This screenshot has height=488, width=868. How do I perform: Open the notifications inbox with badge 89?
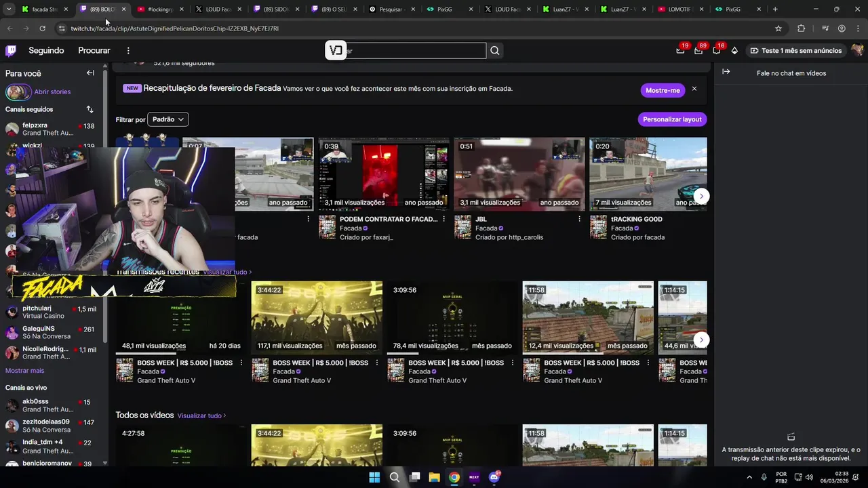[x=698, y=50]
